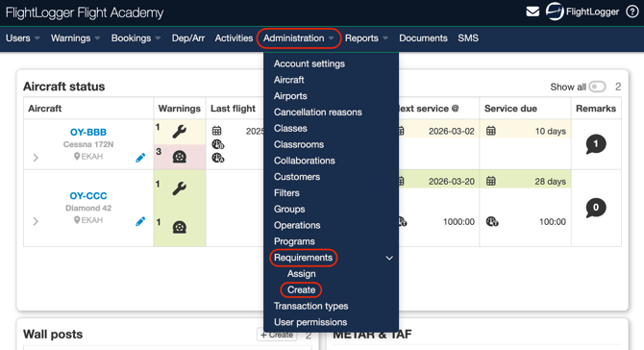Choose Assign under Requirements
Viewport: 644px width, 350px height.
[302, 274]
